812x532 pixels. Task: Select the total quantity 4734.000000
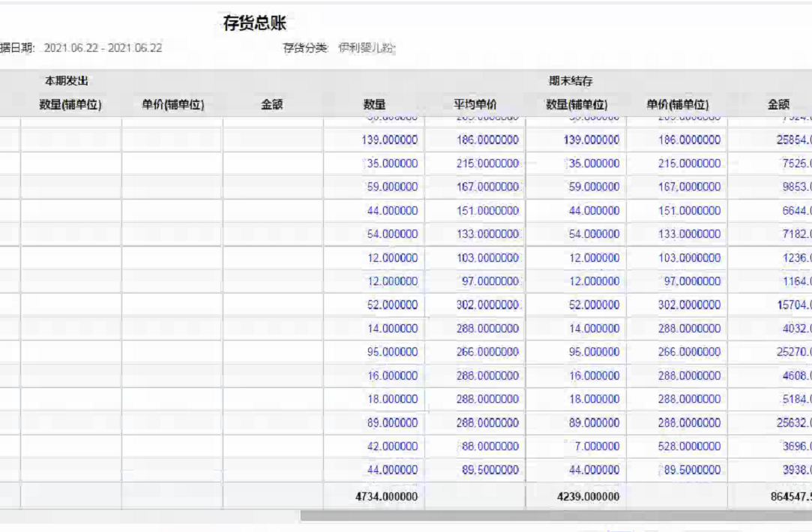pos(386,497)
